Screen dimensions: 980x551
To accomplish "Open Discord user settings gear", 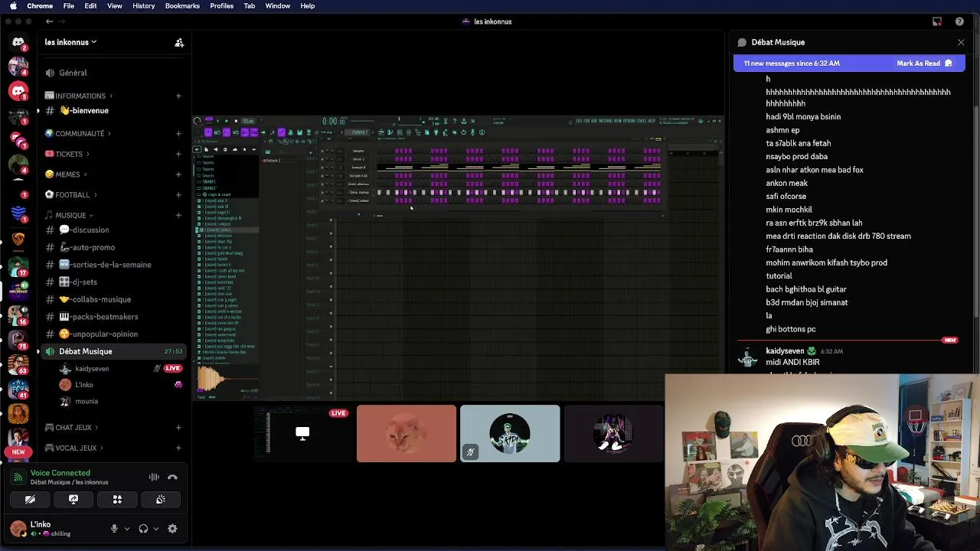I will pyautogui.click(x=172, y=528).
